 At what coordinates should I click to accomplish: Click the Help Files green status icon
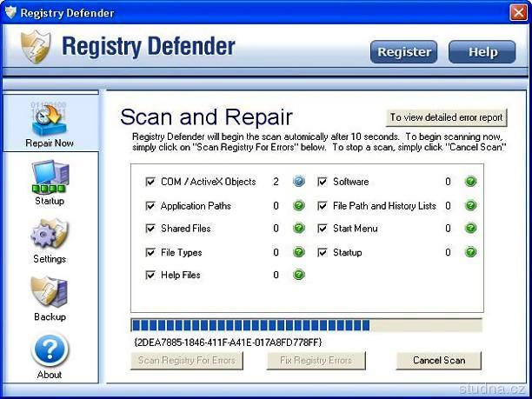tap(298, 275)
